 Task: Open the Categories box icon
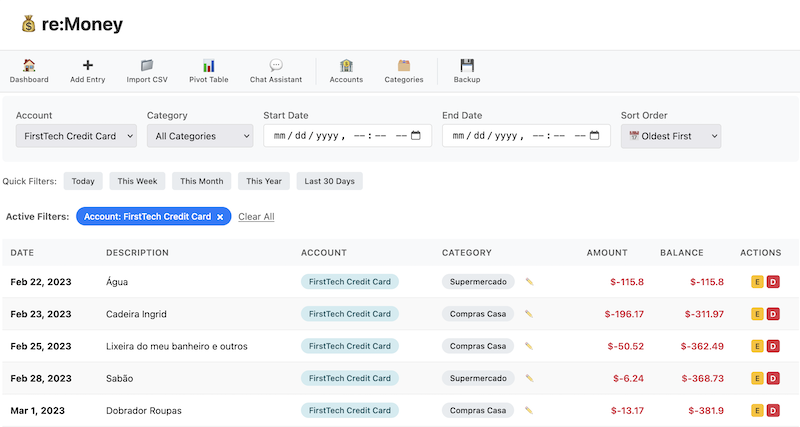(404, 65)
